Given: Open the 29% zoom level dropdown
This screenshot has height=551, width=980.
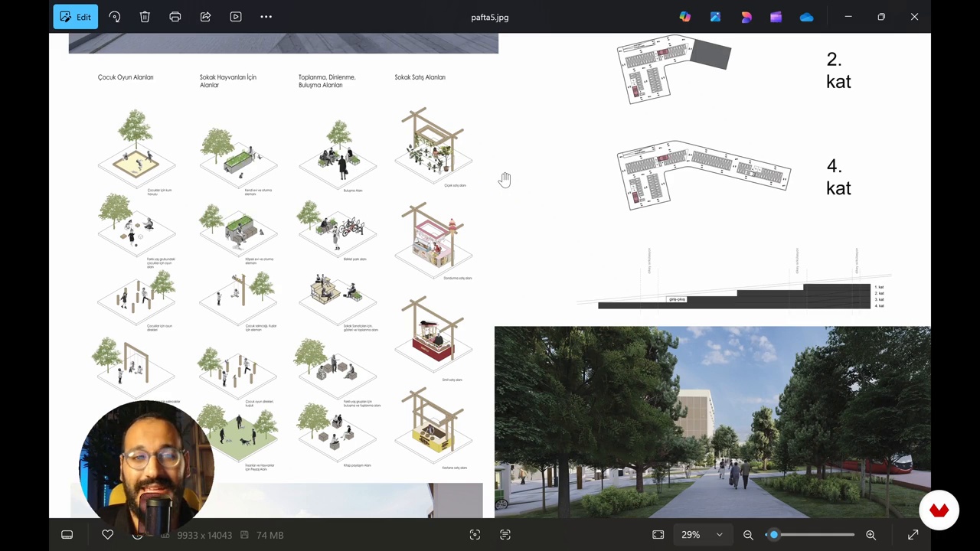Looking at the screenshot, I should (x=703, y=535).
